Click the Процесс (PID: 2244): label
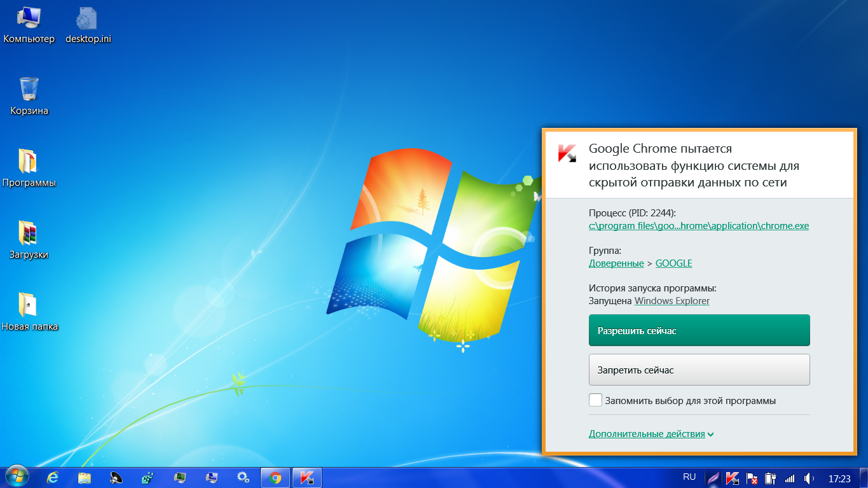Viewport: 868px width, 488px height. (x=632, y=213)
